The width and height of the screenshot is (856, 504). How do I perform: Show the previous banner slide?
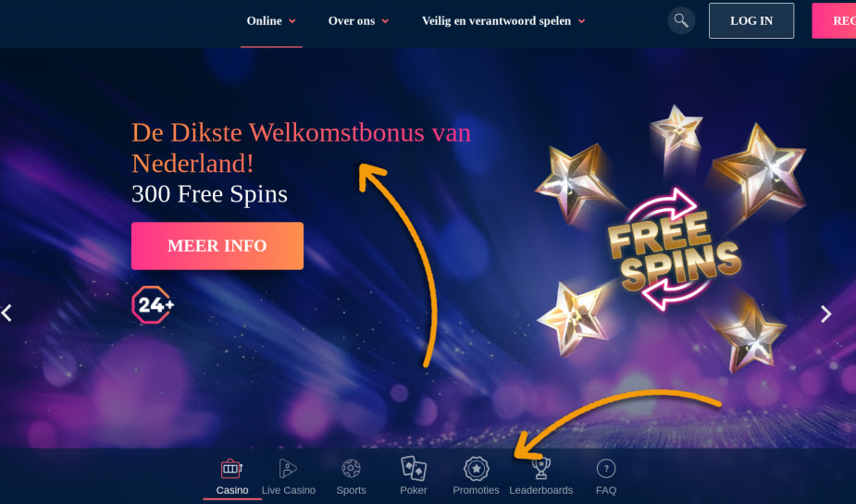tap(6, 313)
